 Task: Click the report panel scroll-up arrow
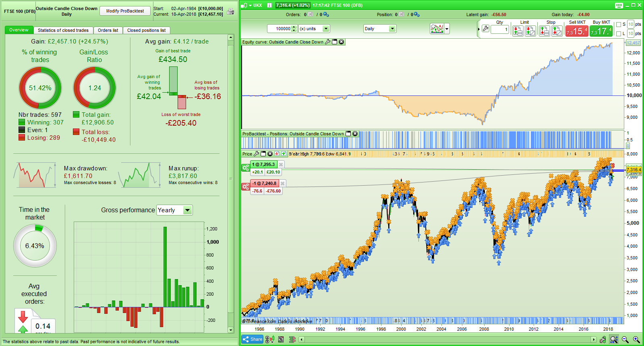(x=231, y=37)
